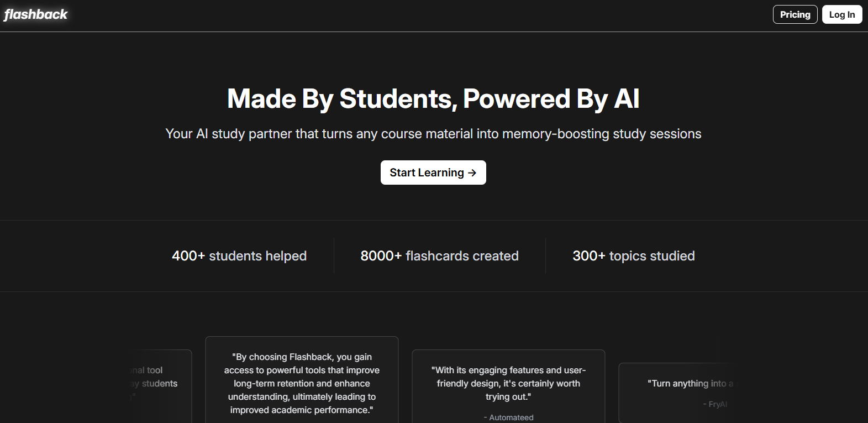The height and width of the screenshot is (423, 868).
Task: Click the flashback logo
Action: (36, 14)
